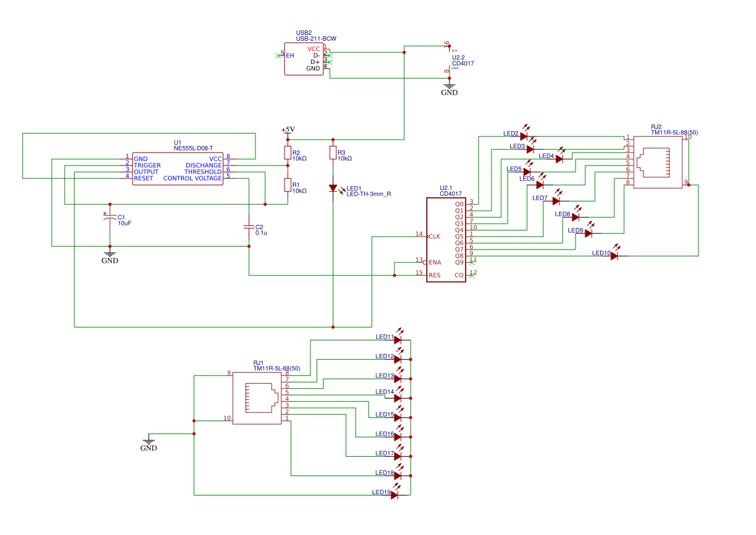Image resolution: width=756 pixels, height=535 pixels.
Task: Click the TM11R-5L-88(50) label above RJ2
Action: (x=675, y=133)
